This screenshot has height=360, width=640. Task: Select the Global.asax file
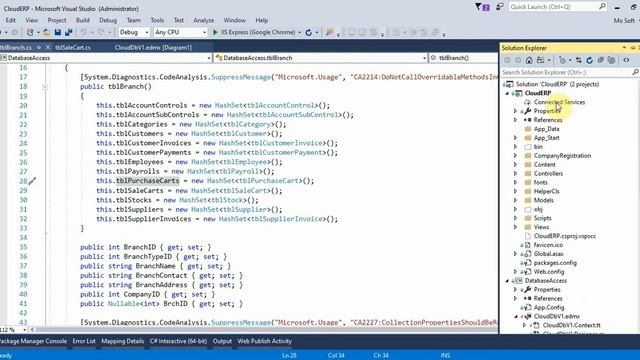(549, 254)
